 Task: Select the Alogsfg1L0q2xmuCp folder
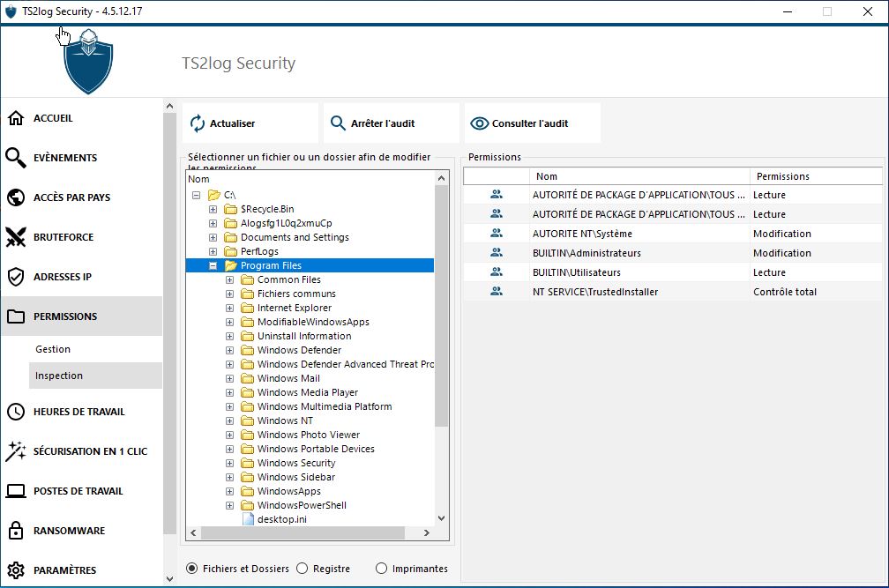(x=287, y=223)
